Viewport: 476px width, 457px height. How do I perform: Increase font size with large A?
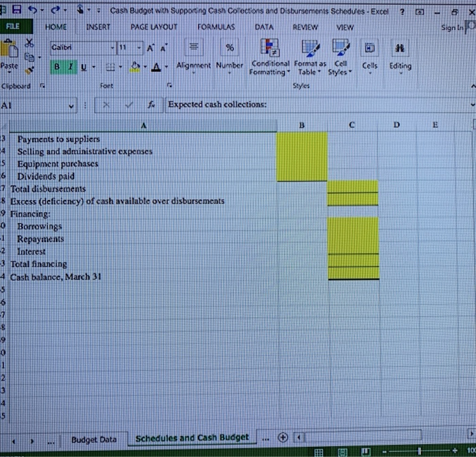(x=150, y=48)
